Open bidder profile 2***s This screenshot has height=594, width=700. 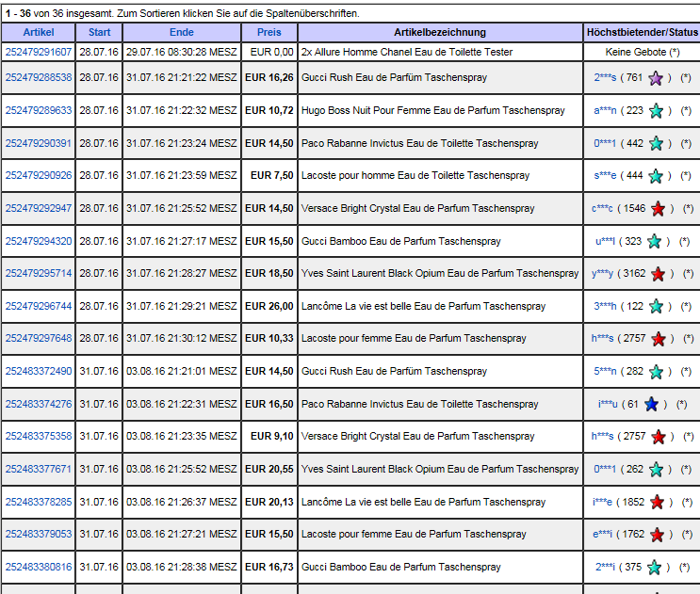click(x=605, y=77)
